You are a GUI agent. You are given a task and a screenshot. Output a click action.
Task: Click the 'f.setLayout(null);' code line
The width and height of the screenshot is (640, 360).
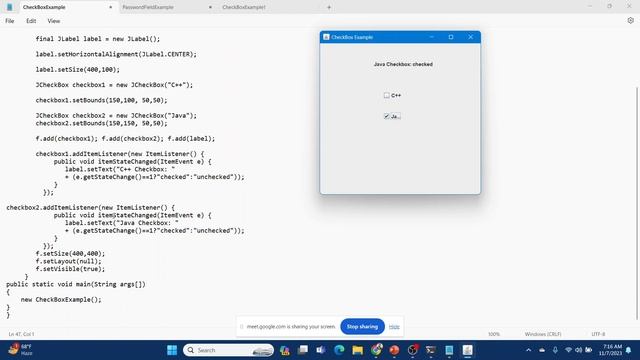coord(69,261)
